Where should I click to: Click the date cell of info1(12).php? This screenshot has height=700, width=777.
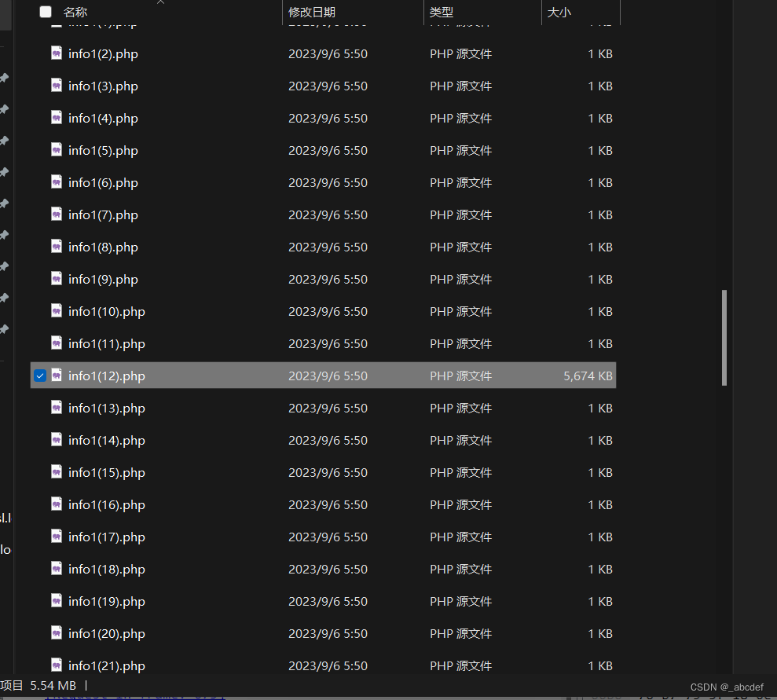[x=328, y=376]
